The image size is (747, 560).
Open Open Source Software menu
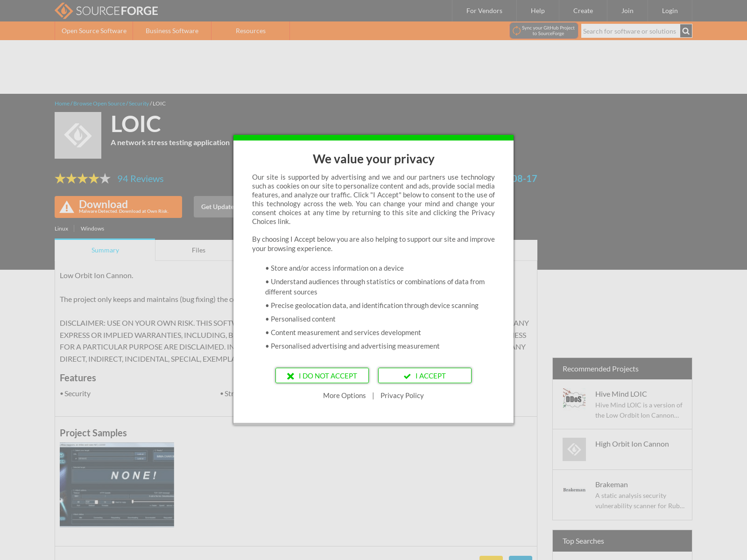(x=94, y=31)
